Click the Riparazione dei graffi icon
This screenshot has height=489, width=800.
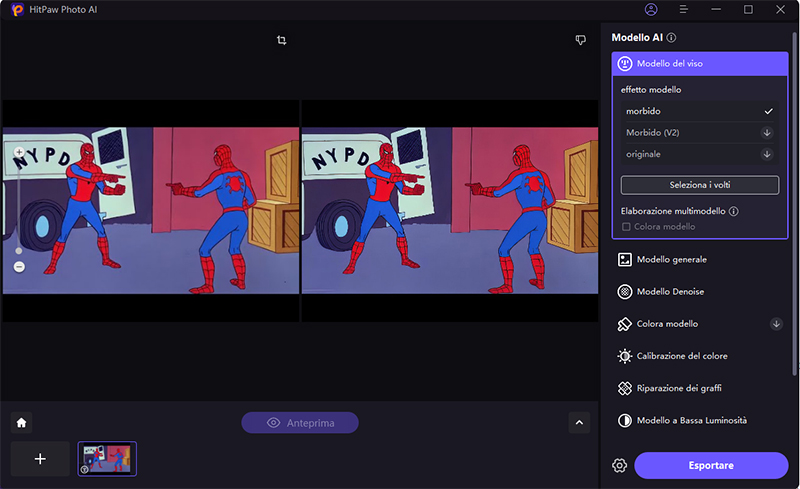point(624,388)
